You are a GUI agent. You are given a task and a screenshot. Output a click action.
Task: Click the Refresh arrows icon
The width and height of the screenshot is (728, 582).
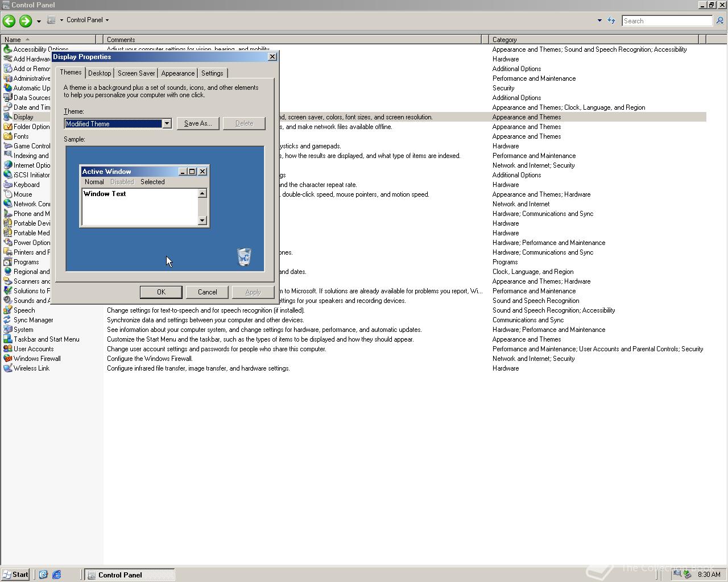click(x=611, y=20)
